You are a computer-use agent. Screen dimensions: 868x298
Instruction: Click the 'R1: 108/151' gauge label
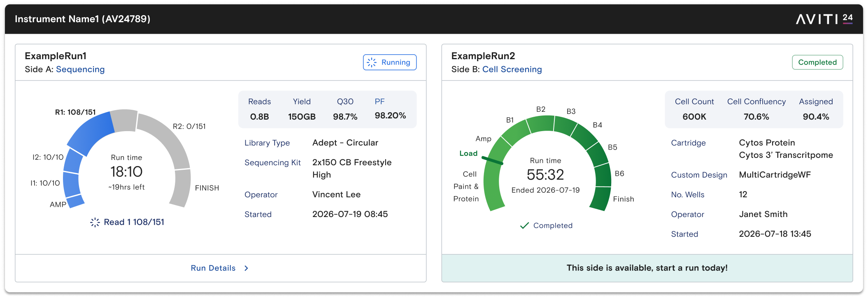75,112
